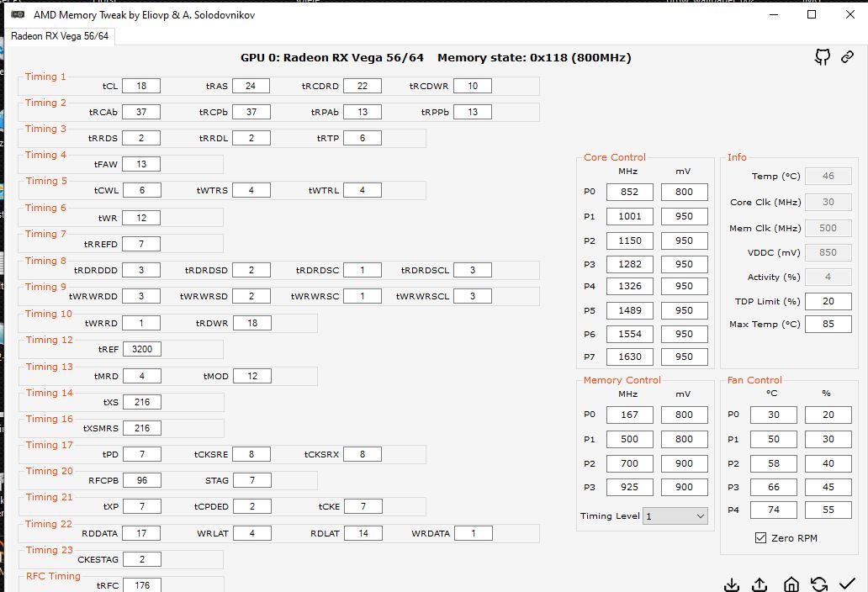Click the STAG input field
The image size is (868, 592).
click(251, 480)
